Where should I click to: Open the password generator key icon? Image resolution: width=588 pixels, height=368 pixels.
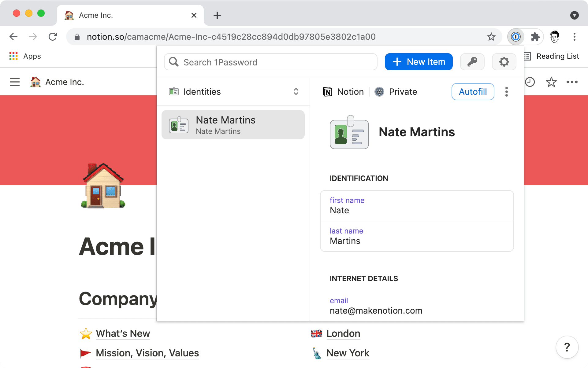click(x=472, y=62)
